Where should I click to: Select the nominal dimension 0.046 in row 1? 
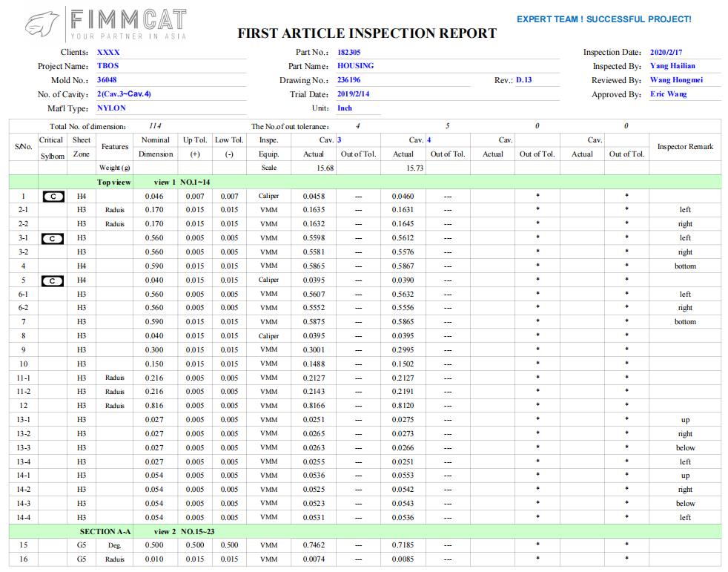pos(154,196)
